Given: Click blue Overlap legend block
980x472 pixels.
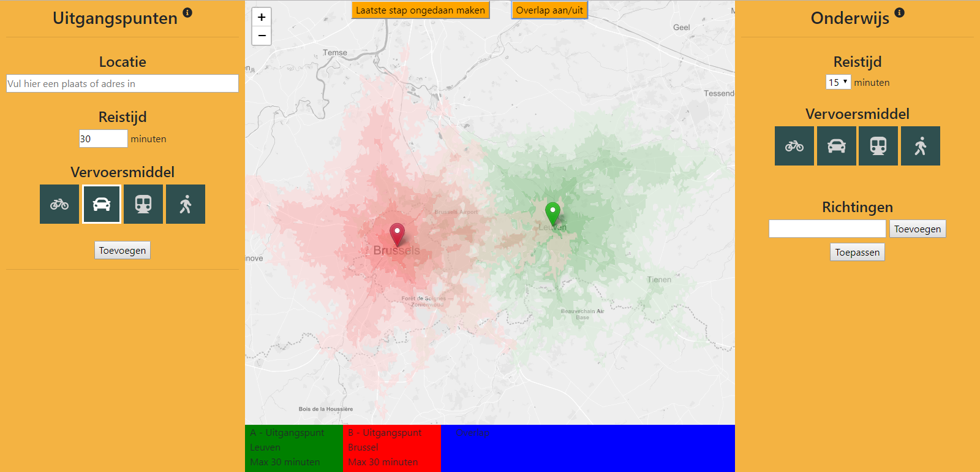Looking at the screenshot, I should pyautogui.click(x=588, y=448).
